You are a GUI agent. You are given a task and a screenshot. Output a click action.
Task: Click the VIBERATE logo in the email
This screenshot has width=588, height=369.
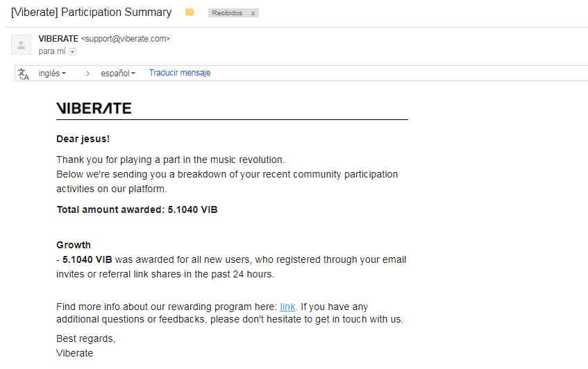(x=94, y=108)
